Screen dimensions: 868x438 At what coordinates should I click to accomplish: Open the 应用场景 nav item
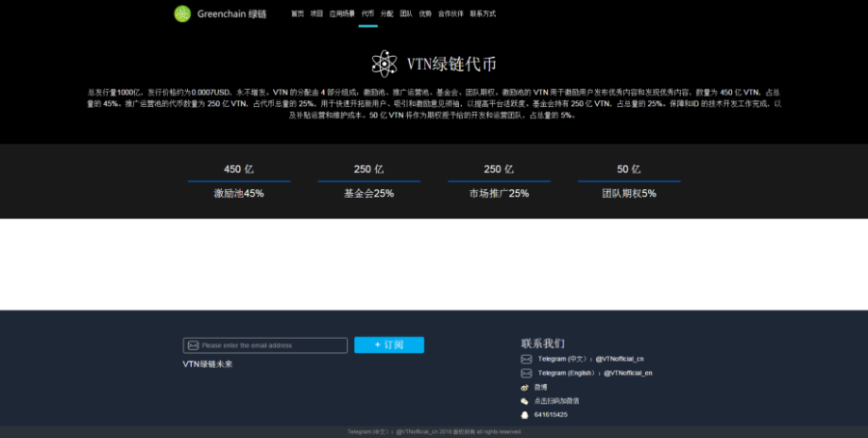coord(342,14)
